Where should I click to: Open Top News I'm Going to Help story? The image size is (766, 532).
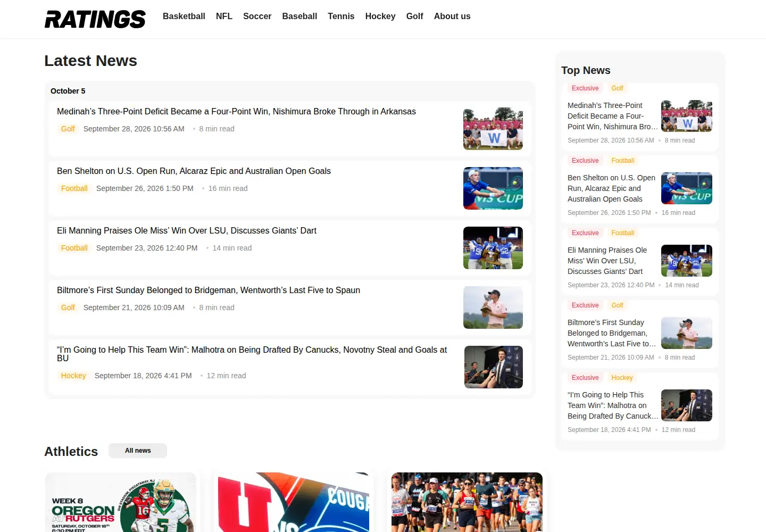613,405
